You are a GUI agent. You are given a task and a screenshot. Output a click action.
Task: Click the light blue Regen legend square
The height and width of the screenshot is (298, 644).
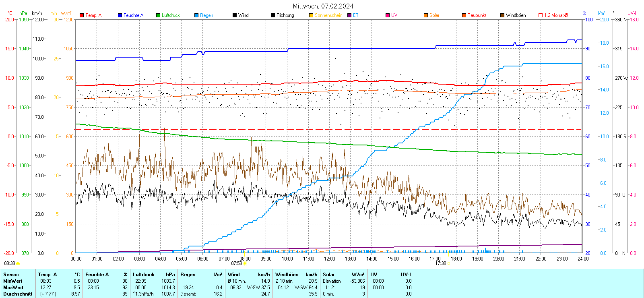coord(196,15)
